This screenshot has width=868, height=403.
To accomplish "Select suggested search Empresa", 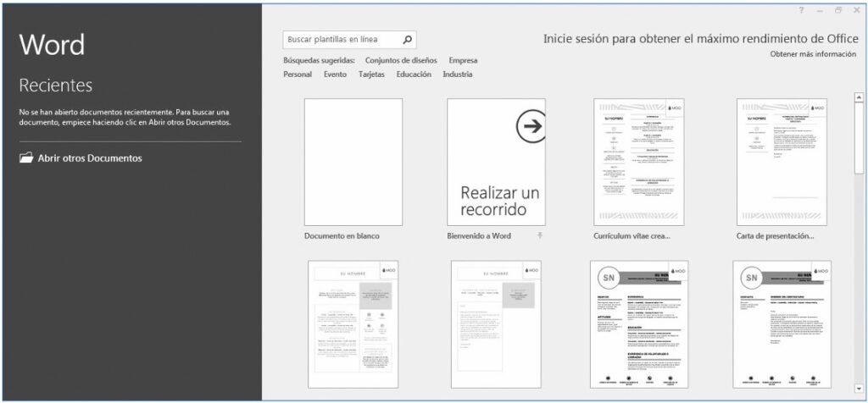I will (x=463, y=60).
